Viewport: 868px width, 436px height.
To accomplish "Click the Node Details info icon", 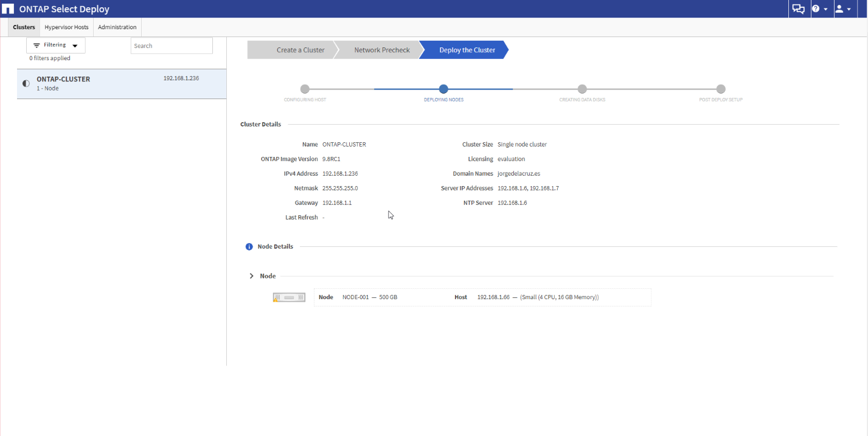I will [x=249, y=247].
